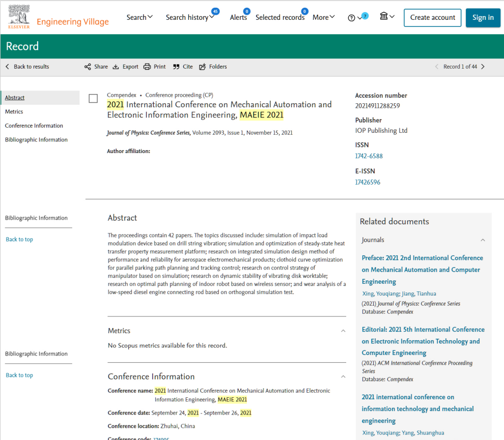
Task: Go to the next record arrow
Action: (483, 67)
